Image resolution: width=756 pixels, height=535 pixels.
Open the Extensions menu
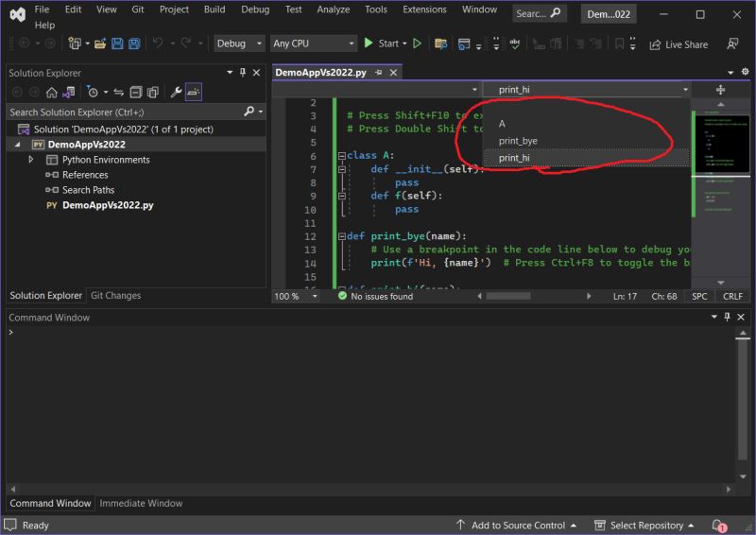(424, 9)
